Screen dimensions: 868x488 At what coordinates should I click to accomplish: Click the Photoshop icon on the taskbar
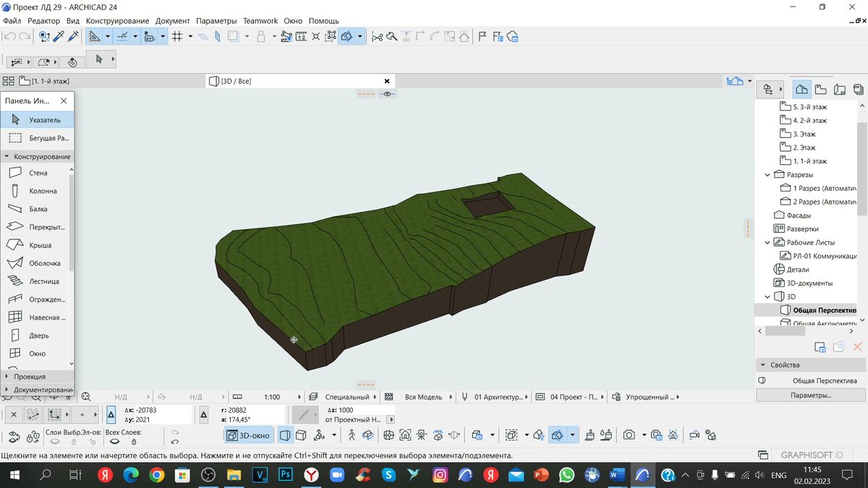tap(285, 475)
